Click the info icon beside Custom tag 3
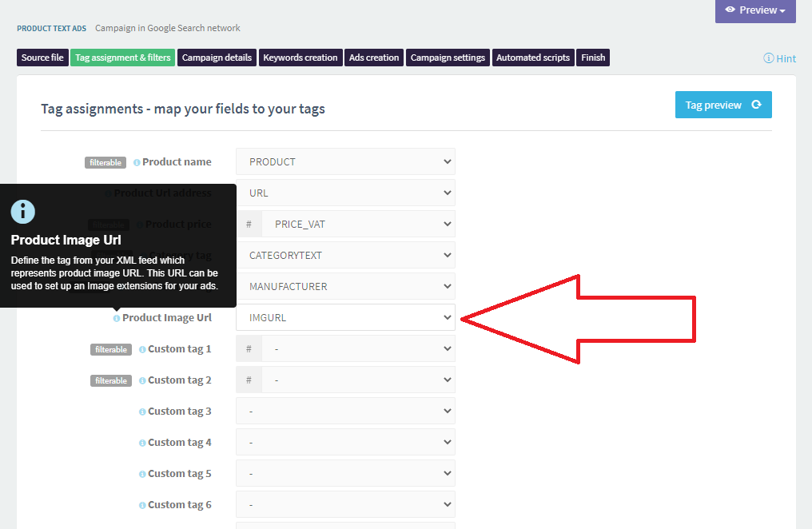The image size is (812, 529). [141, 411]
